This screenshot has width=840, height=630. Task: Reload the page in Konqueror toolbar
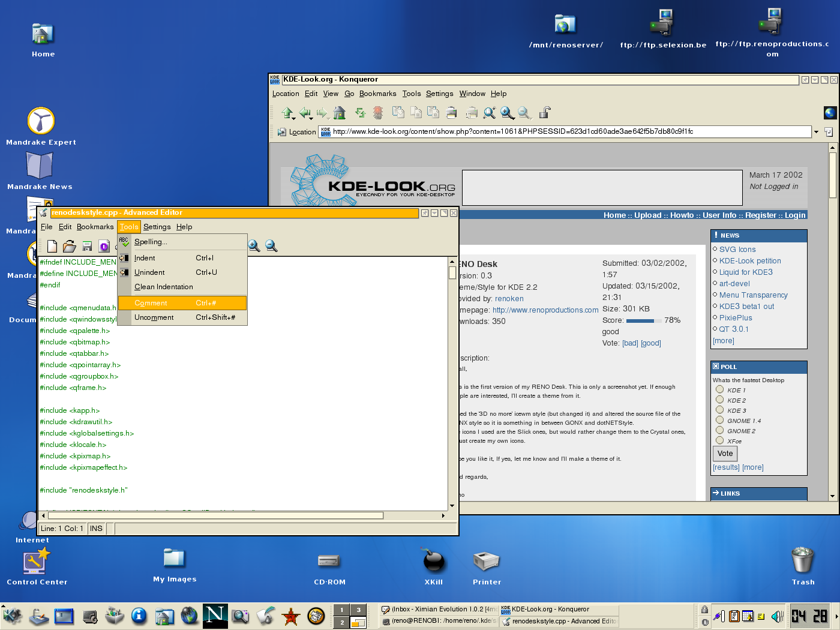click(360, 112)
